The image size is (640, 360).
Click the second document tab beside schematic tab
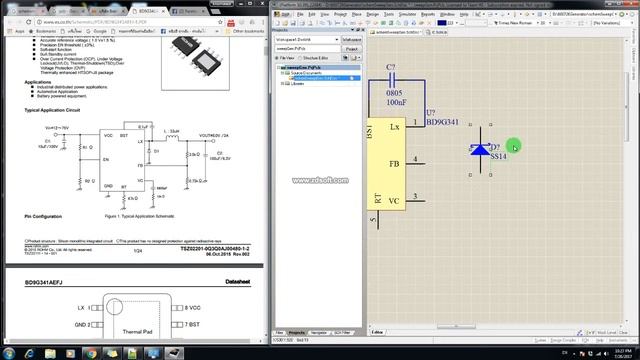(x=436, y=32)
